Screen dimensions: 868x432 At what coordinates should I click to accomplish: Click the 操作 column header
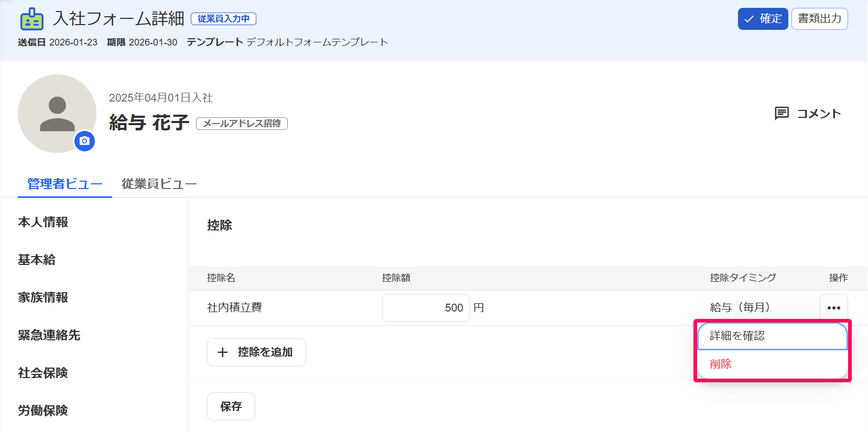pos(838,278)
